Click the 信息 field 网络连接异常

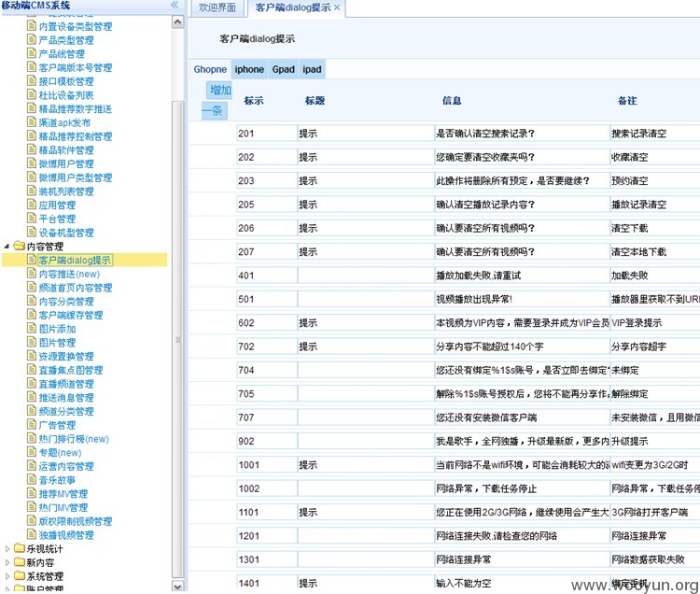pyautogui.click(x=522, y=559)
